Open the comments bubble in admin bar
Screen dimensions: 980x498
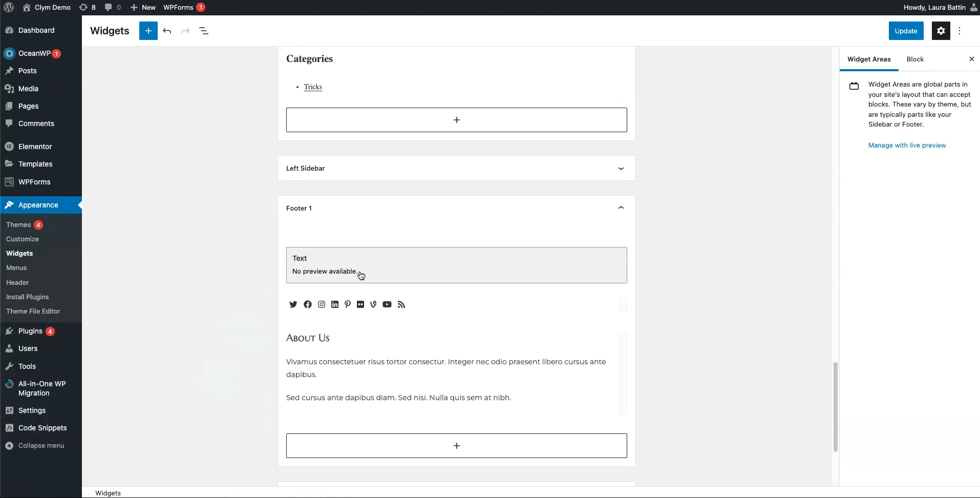[x=113, y=7]
